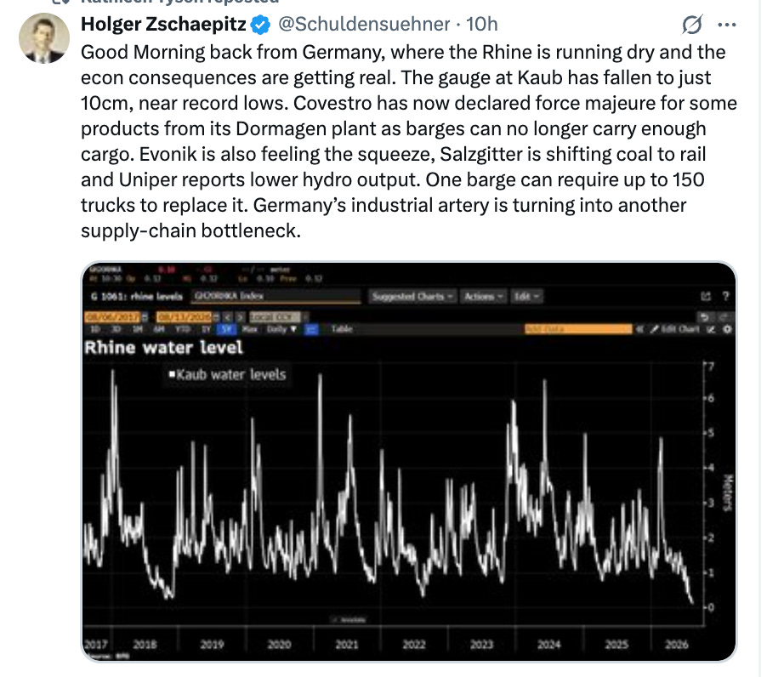
Task: Click the undo arrow in the chart toolbar
Action: point(704,317)
